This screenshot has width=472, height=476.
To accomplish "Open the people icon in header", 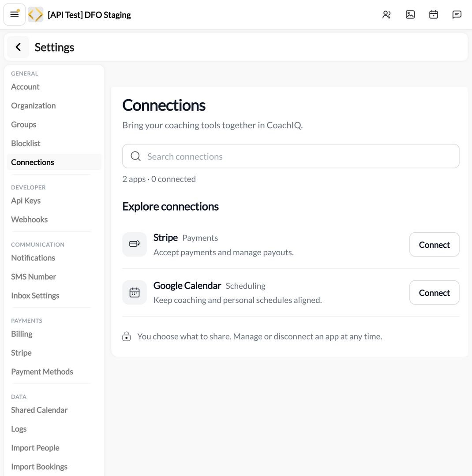I will 386,15.
